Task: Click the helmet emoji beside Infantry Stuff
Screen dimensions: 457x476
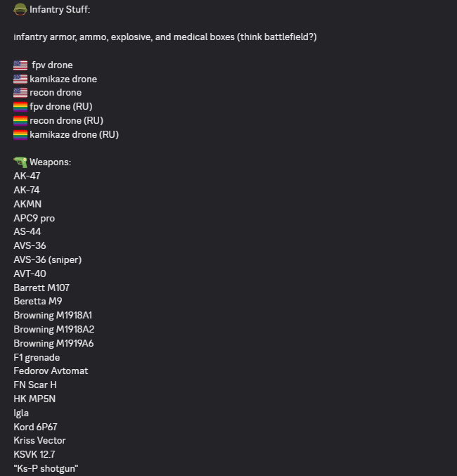Action: (x=20, y=9)
